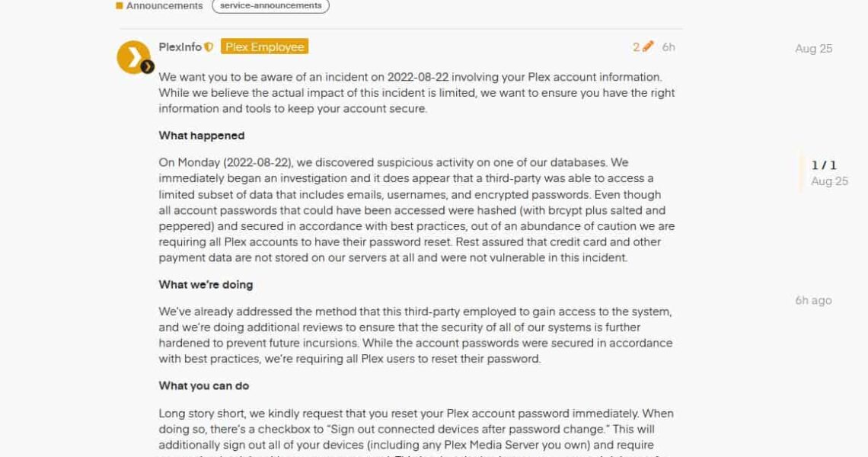Viewport: 868px width, 457px height.
Task: Click the orange Announcements category square
Action: click(120, 5)
